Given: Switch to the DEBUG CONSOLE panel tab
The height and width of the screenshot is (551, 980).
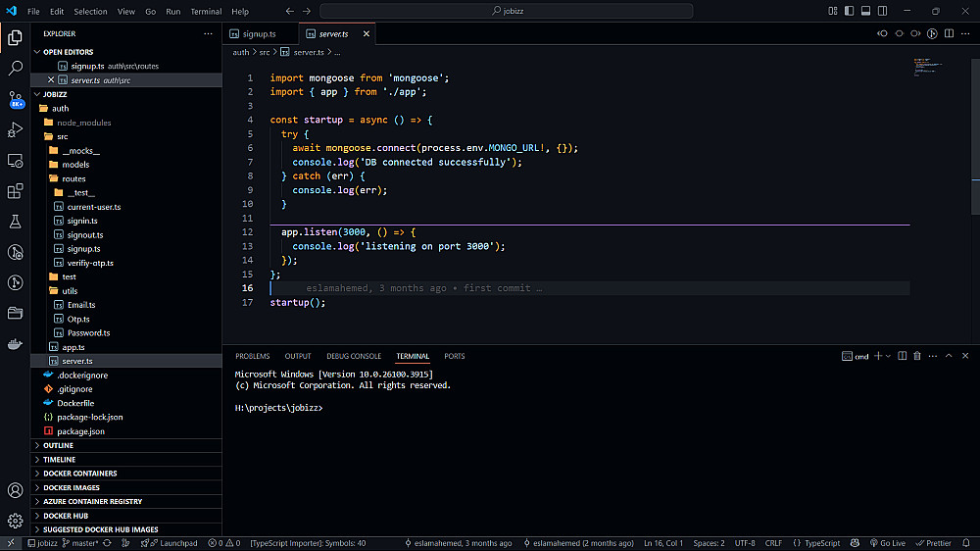Looking at the screenshot, I should [x=354, y=356].
